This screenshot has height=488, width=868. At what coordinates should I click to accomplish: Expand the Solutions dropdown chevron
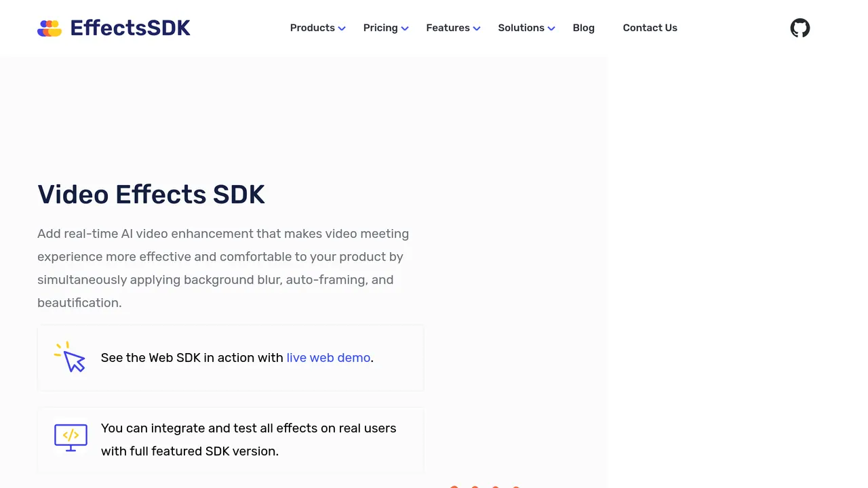click(551, 28)
